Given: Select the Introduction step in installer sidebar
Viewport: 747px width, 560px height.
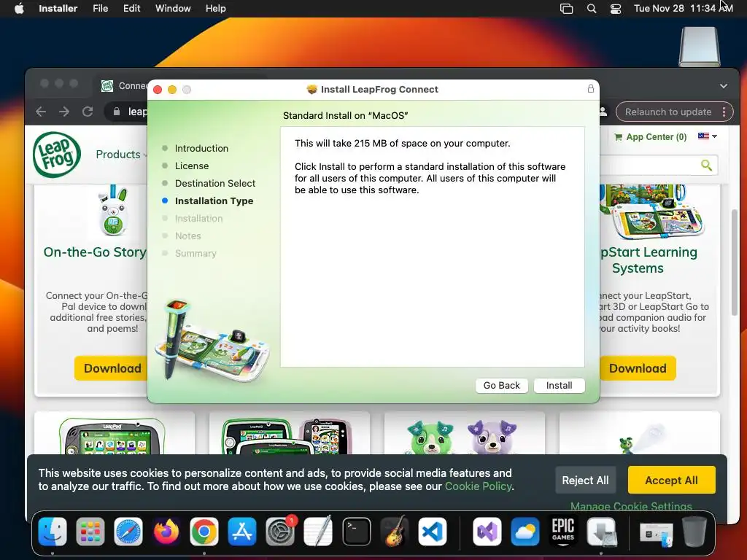Looking at the screenshot, I should pyautogui.click(x=201, y=148).
